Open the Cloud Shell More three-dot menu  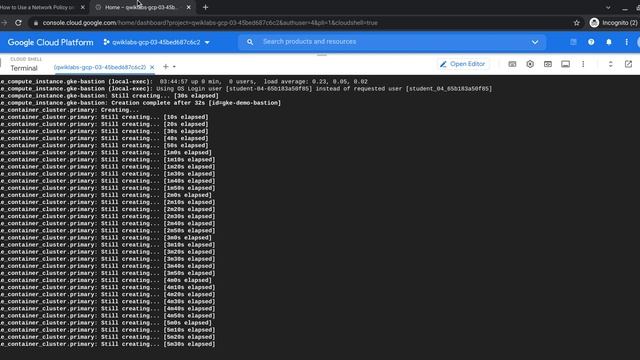(583, 64)
